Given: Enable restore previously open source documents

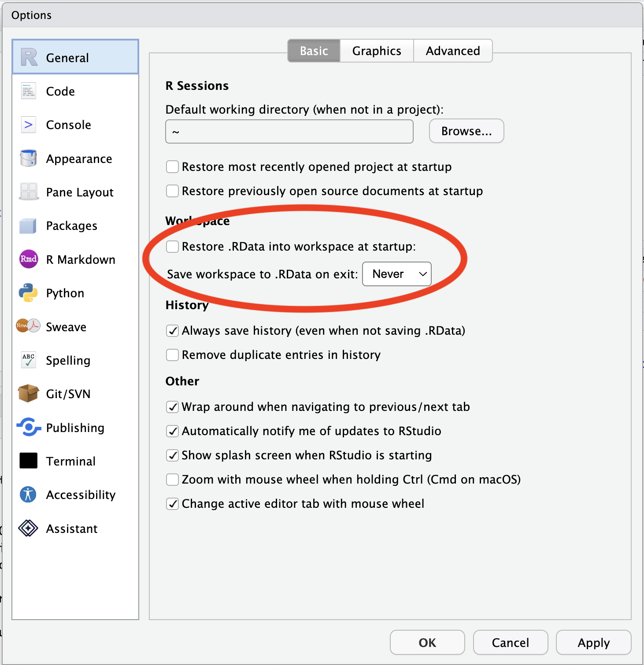Looking at the screenshot, I should (172, 191).
